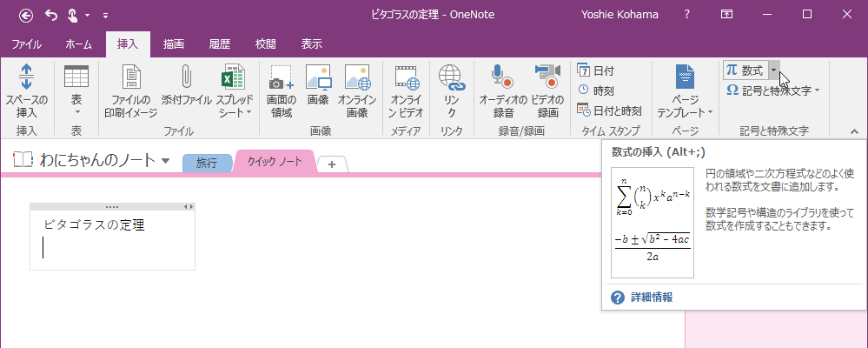Insert オンライン画像
This screenshot has height=348, width=868.
357,91
